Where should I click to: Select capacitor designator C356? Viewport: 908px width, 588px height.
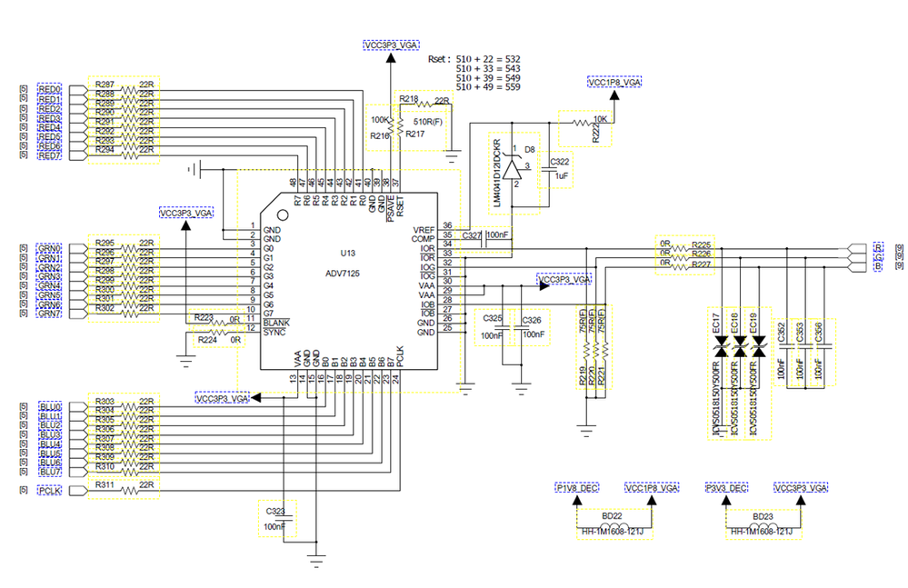[x=818, y=332]
